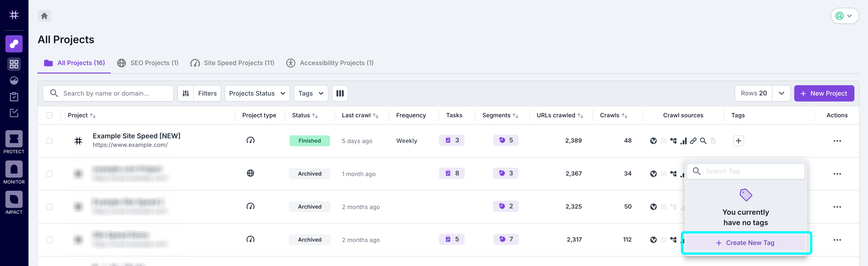Go to home via the house icon
Screen dimensions: 868x266
(x=44, y=16)
